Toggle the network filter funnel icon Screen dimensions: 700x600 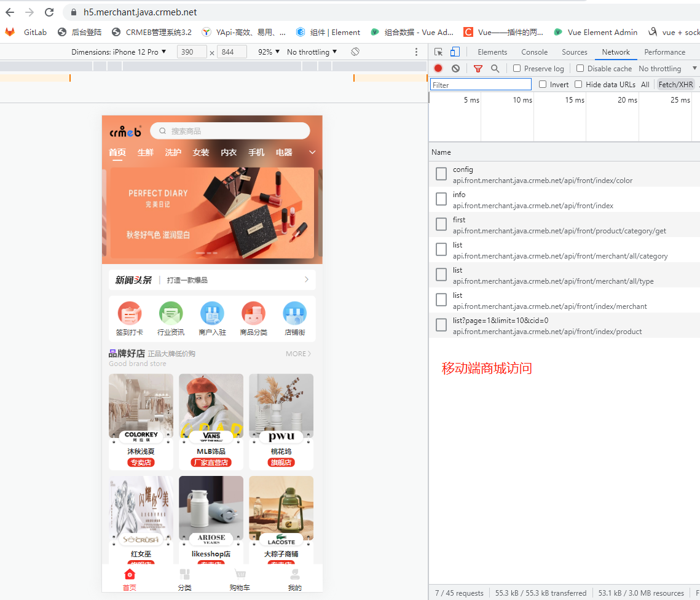click(x=478, y=68)
